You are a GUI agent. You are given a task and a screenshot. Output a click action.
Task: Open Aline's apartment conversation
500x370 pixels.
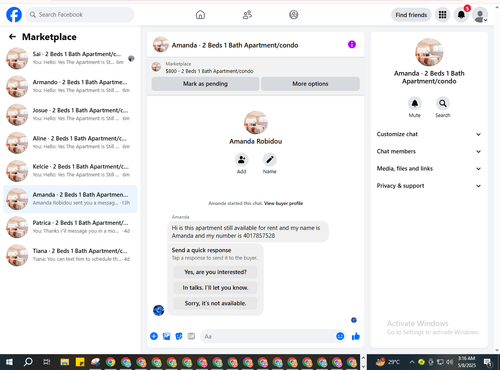(x=70, y=143)
